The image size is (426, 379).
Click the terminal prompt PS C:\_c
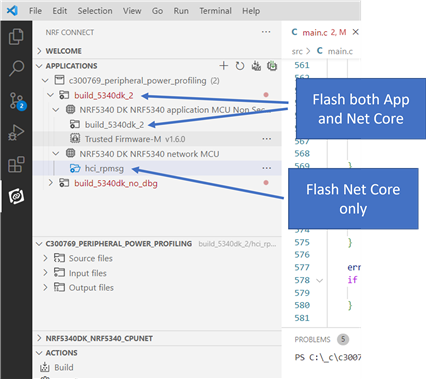tap(328, 357)
